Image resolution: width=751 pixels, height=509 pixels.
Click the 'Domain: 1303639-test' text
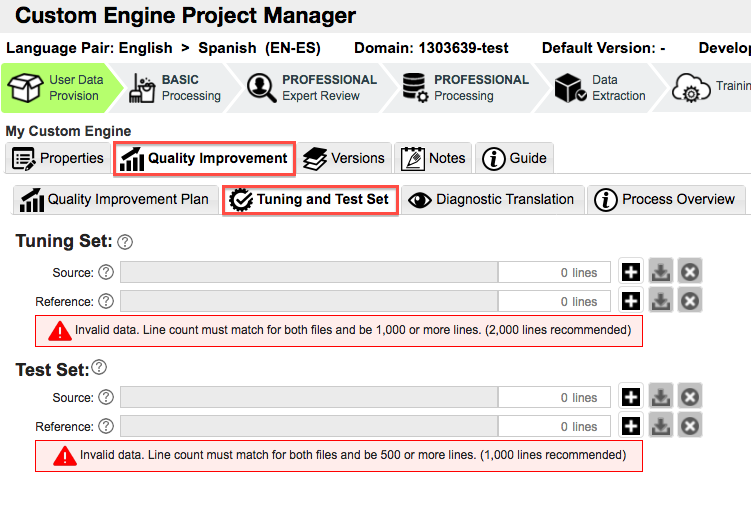coord(431,48)
